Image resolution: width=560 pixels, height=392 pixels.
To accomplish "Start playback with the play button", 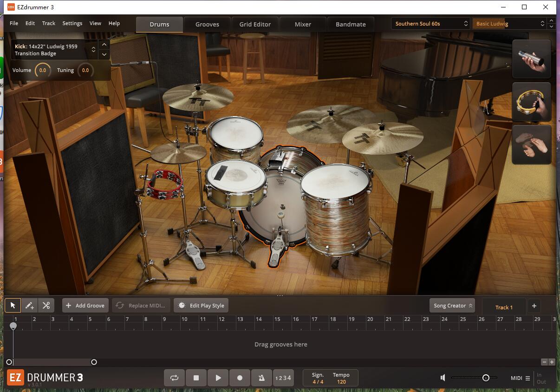I will [218, 378].
